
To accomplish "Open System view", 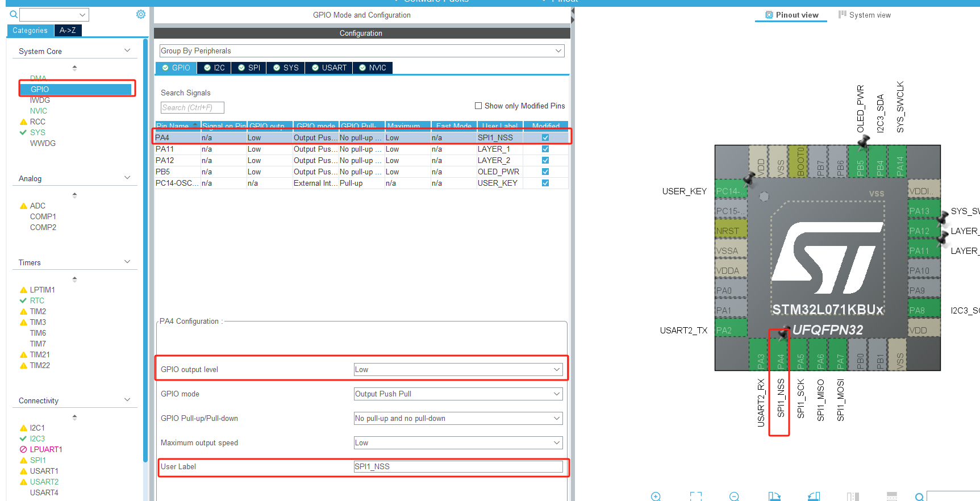I will pyautogui.click(x=865, y=15).
